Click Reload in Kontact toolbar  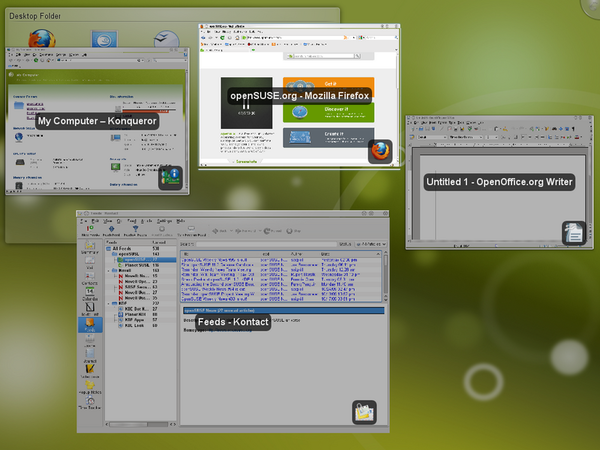(x=272, y=231)
